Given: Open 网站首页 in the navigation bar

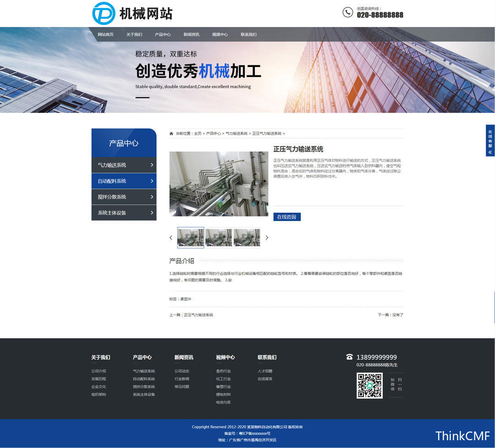Looking at the screenshot, I should click(x=105, y=34).
